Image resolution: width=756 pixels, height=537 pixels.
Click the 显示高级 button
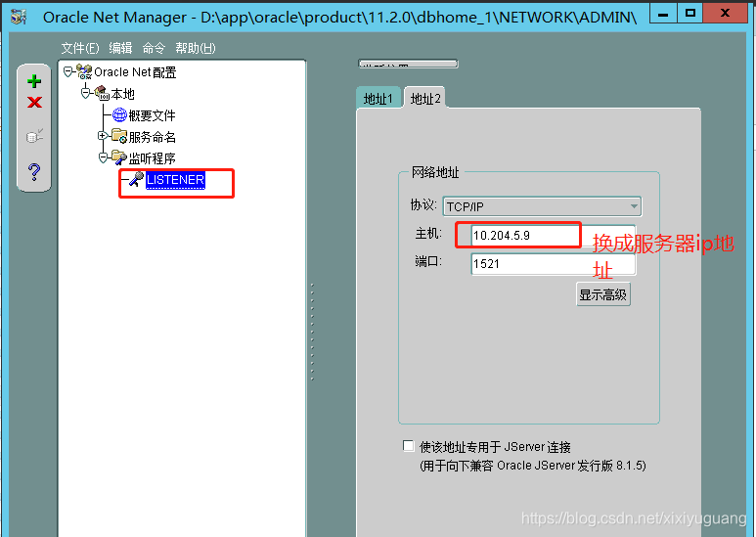click(x=602, y=294)
